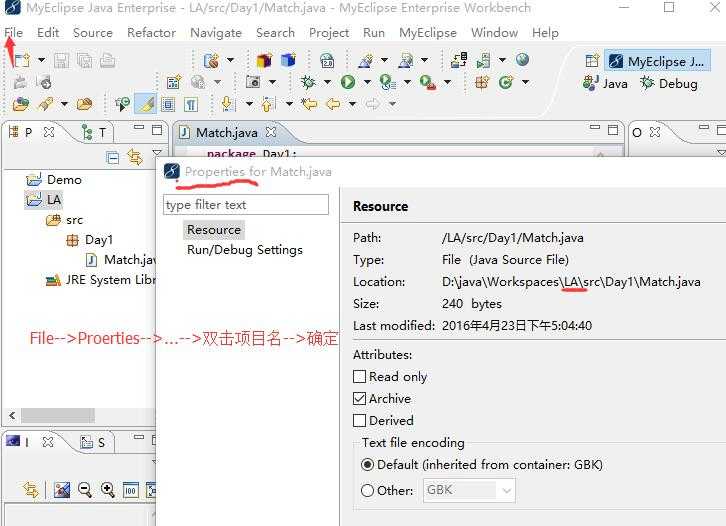This screenshot has height=526, width=726.
Task: Open the Back navigation history dropdown
Action: [x=352, y=104]
